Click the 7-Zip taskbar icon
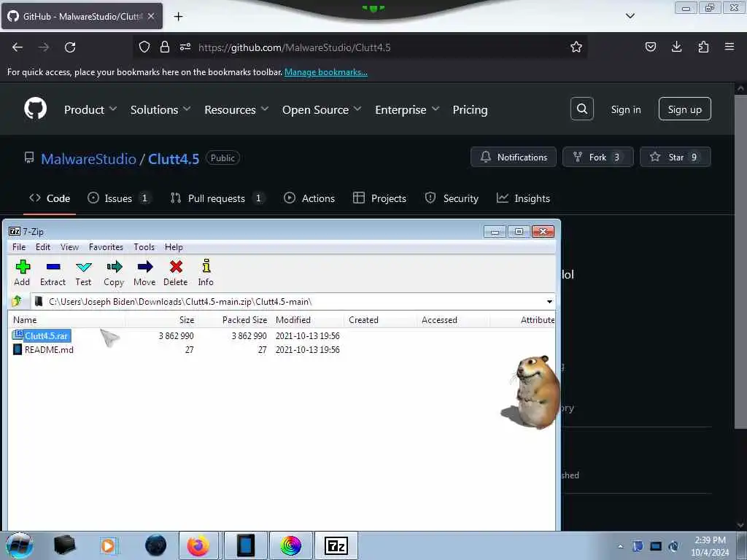 [x=336, y=545]
